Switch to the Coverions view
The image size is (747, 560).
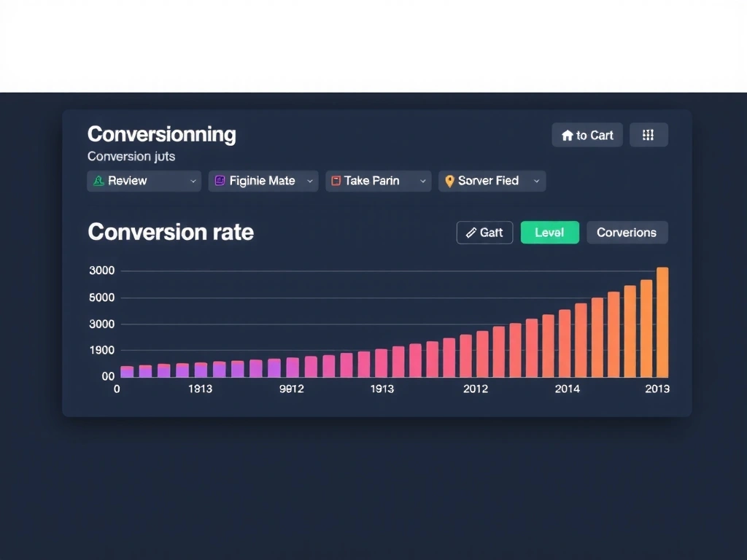(627, 232)
